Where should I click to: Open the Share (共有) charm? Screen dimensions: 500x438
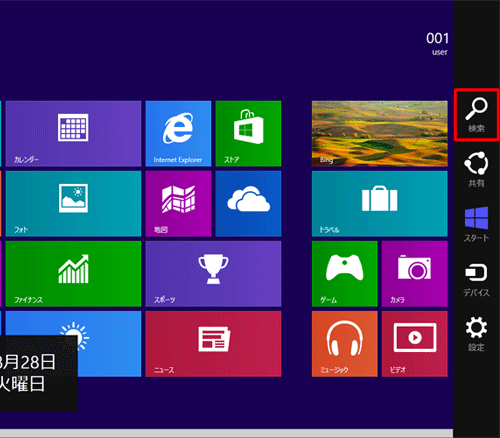(476, 169)
